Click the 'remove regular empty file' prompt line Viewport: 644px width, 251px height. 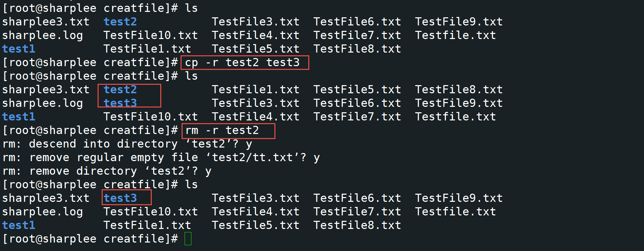(x=161, y=157)
